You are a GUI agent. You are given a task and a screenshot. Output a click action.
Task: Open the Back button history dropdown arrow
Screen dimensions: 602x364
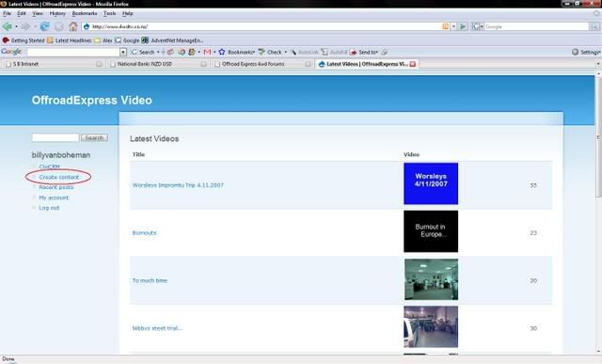click(x=17, y=26)
